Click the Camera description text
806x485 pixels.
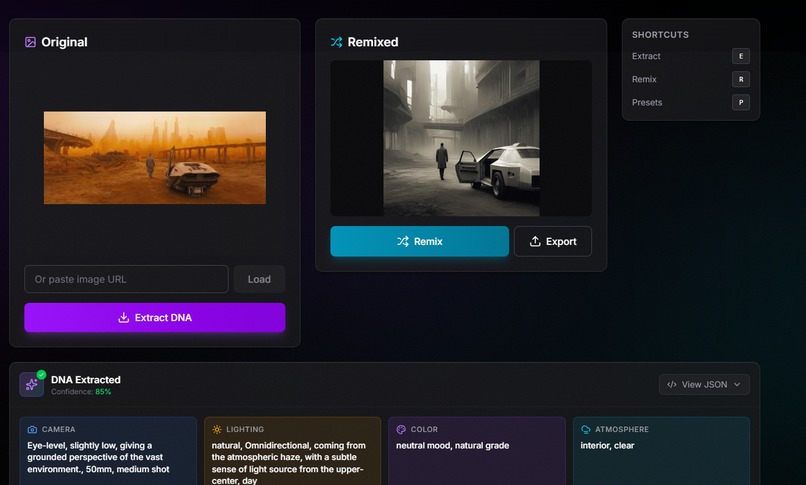(98, 457)
